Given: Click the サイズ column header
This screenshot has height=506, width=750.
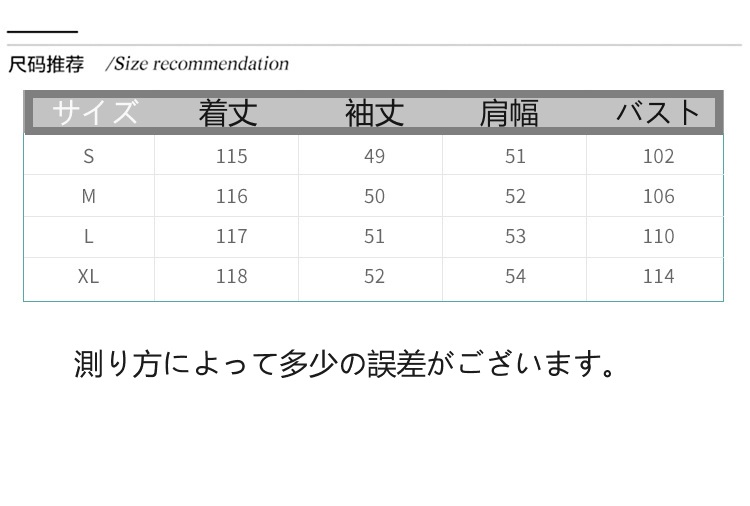Looking at the screenshot, I should [94, 112].
